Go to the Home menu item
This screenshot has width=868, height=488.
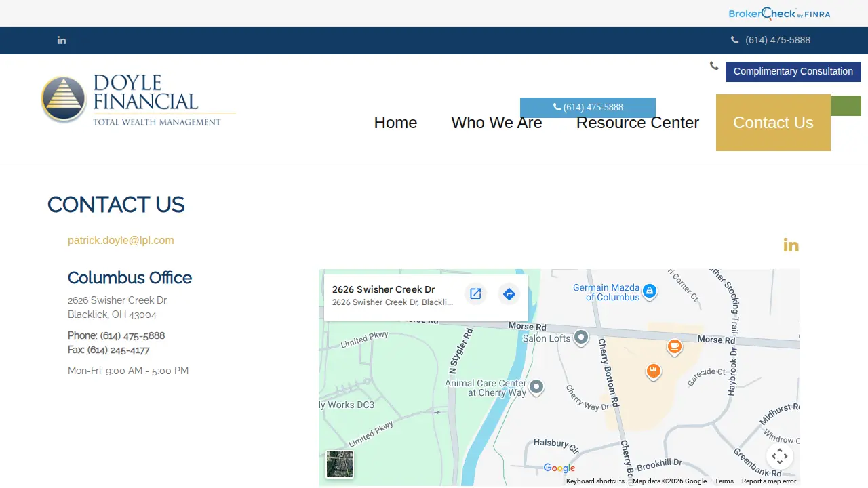(x=395, y=123)
